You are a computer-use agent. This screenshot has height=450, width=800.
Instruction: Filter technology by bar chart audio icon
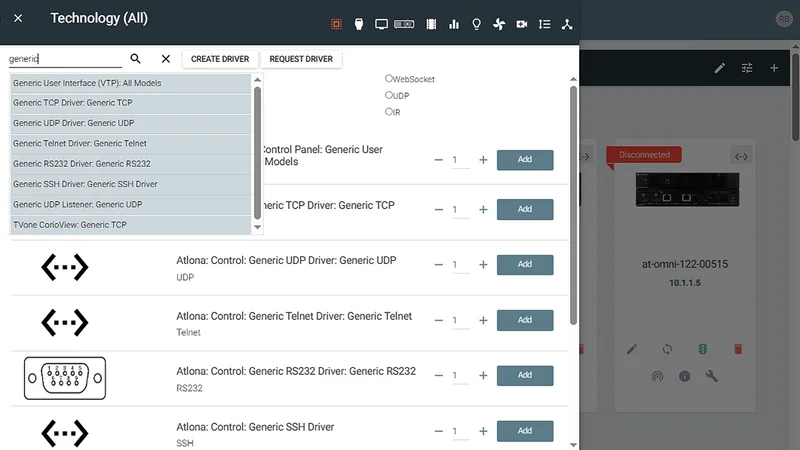tap(454, 24)
